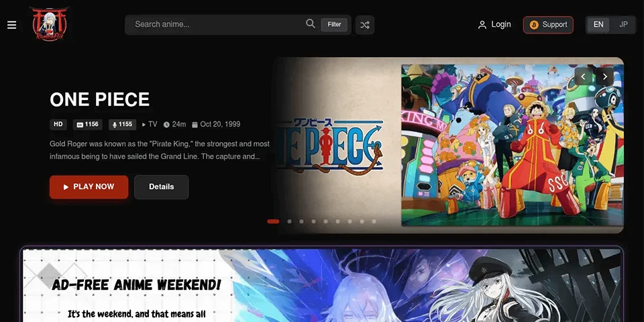Select the first active carousel indicator

click(273, 221)
